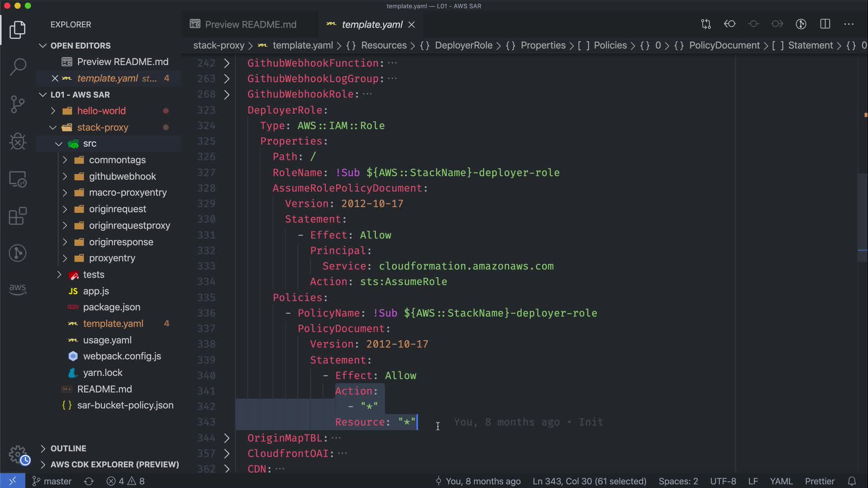Open the Extensions view

18,216
